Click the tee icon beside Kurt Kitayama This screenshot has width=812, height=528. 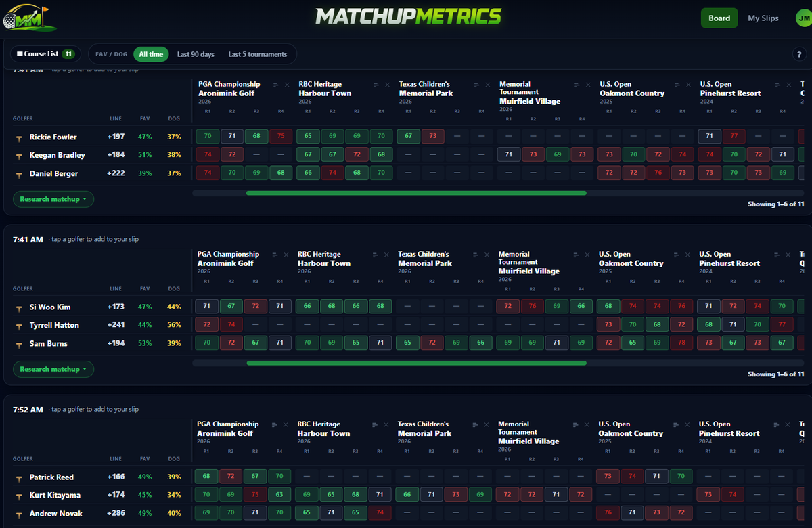click(x=20, y=496)
